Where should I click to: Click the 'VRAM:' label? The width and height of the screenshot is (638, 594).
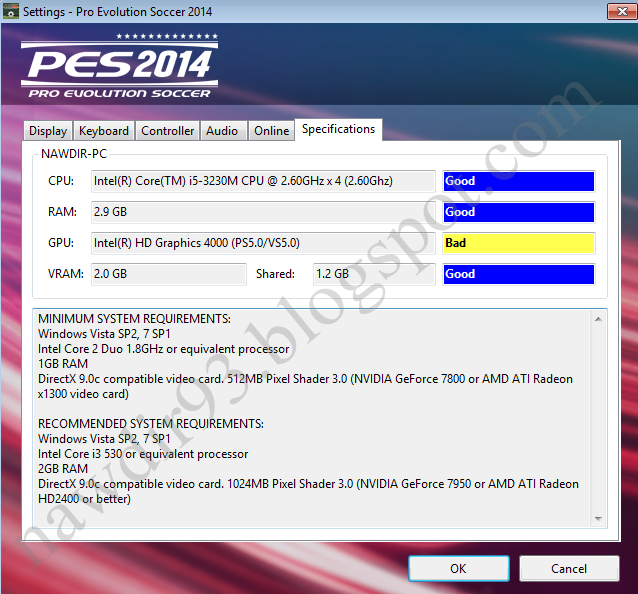coord(66,274)
